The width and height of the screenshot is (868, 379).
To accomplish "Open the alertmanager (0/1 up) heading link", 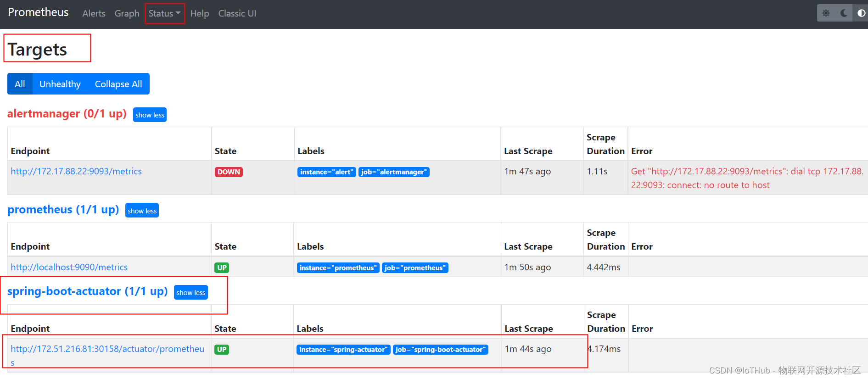I will (67, 113).
